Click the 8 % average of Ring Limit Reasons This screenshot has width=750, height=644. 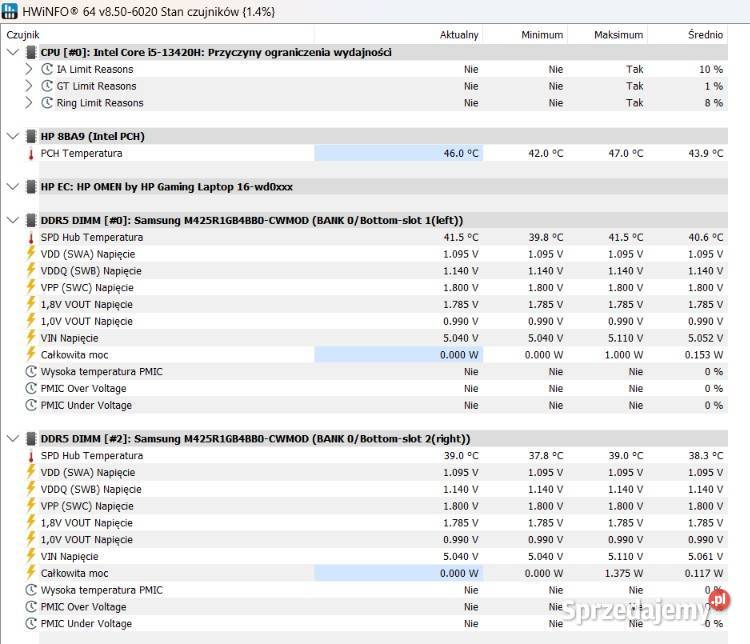713,103
